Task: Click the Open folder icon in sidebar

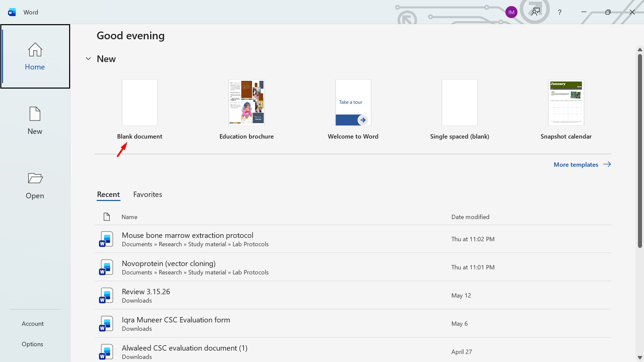Action: 35,178
